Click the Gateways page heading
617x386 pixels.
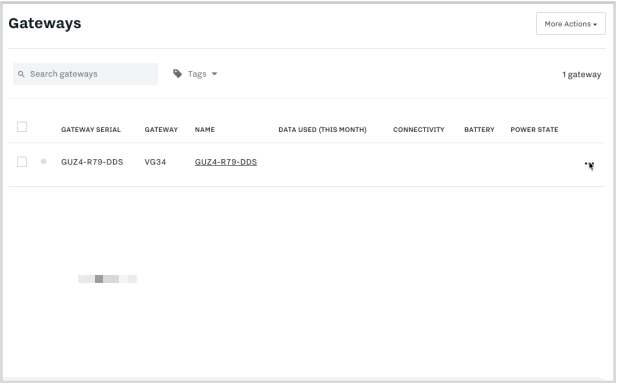coord(45,23)
